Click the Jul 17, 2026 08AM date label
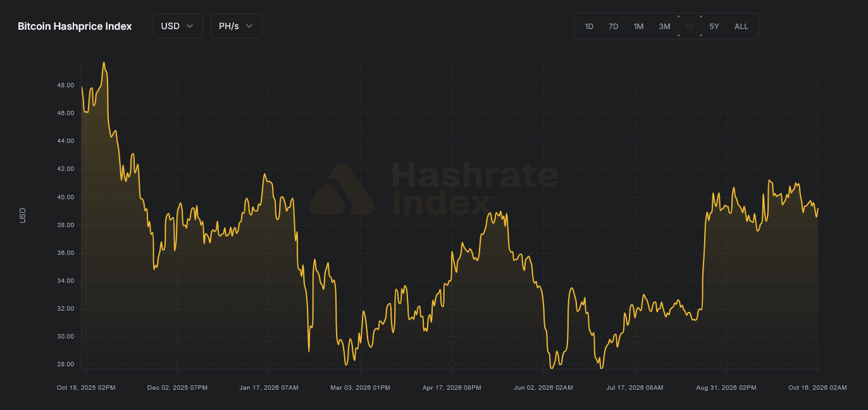Image resolution: width=868 pixels, height=410 pixels. coord(635,387)
